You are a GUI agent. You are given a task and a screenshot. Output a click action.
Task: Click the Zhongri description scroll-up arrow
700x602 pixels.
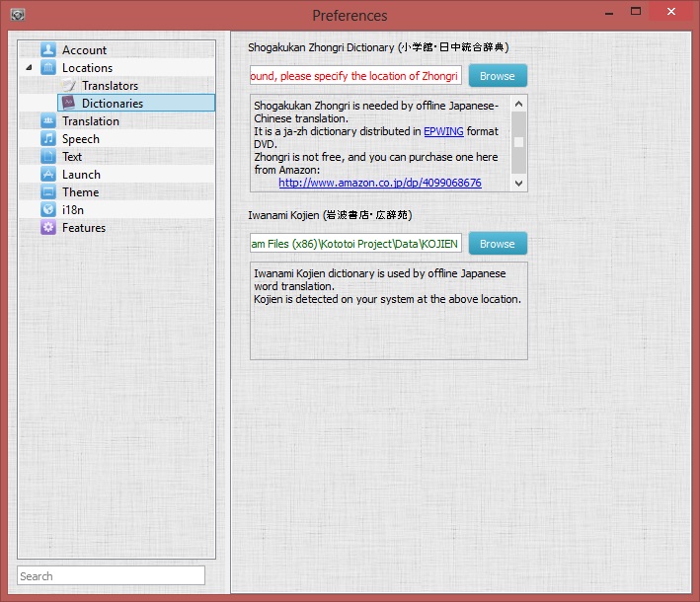518,104
